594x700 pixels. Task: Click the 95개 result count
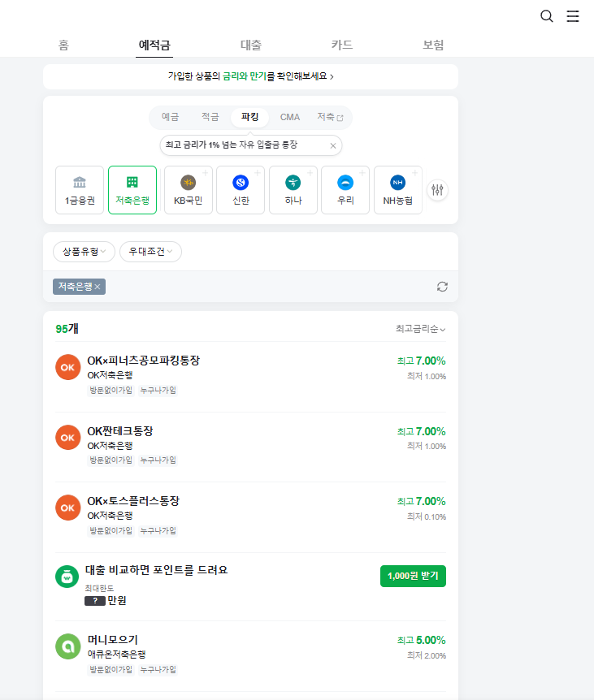point(67,329)
